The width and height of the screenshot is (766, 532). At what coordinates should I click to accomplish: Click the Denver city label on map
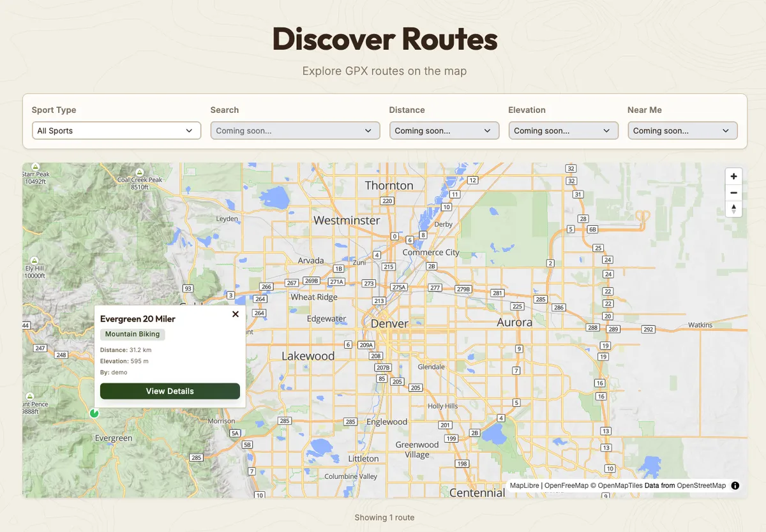389,323
